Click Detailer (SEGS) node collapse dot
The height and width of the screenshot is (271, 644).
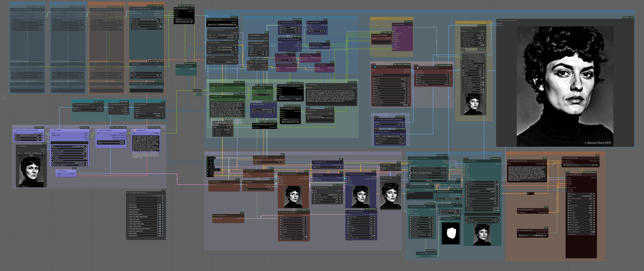point(465,161)
